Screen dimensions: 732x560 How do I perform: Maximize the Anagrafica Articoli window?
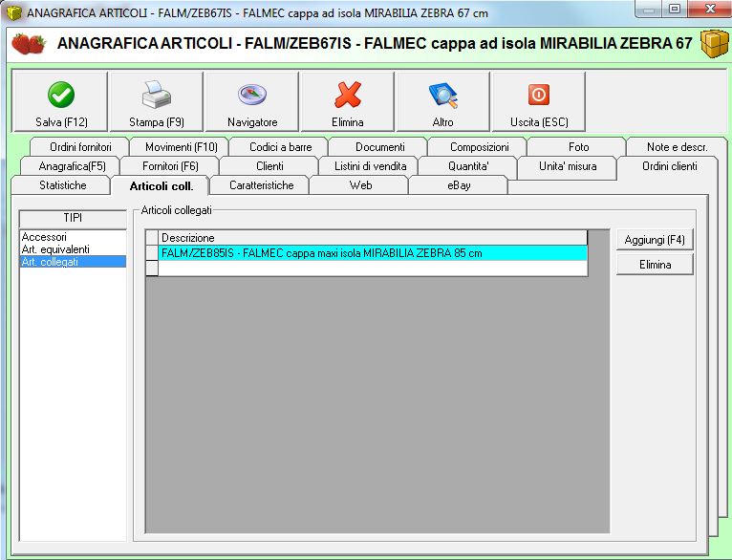[674, 9]
